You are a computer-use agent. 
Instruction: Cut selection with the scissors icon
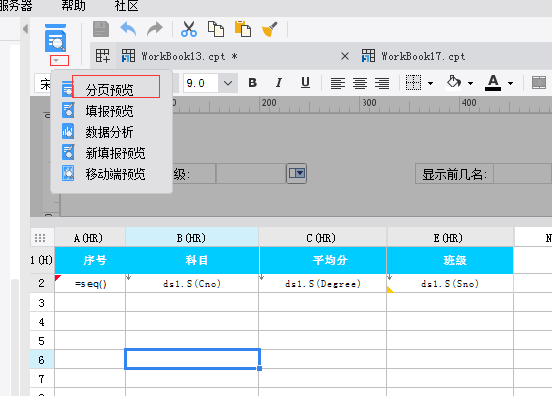click(x=189, y=29)
